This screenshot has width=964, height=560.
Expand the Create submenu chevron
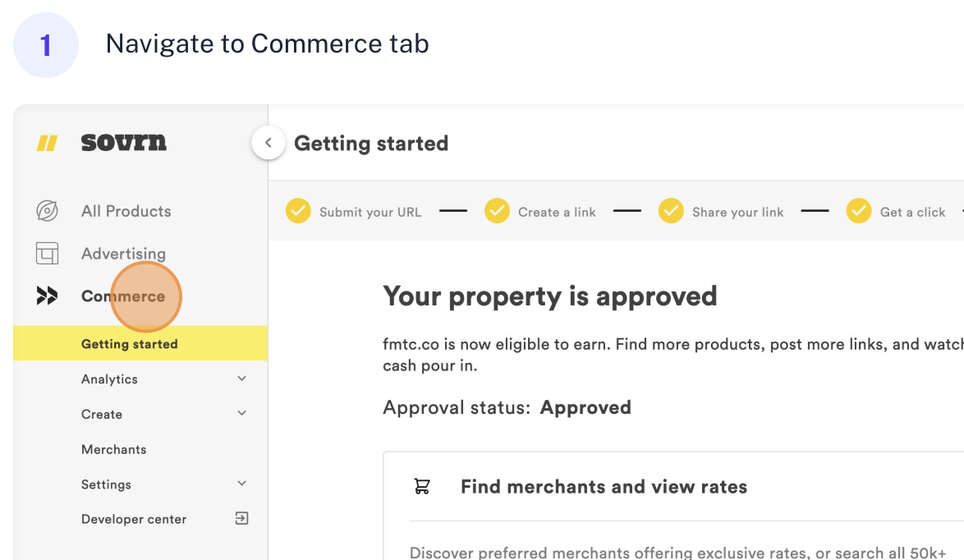pos(241,414)
